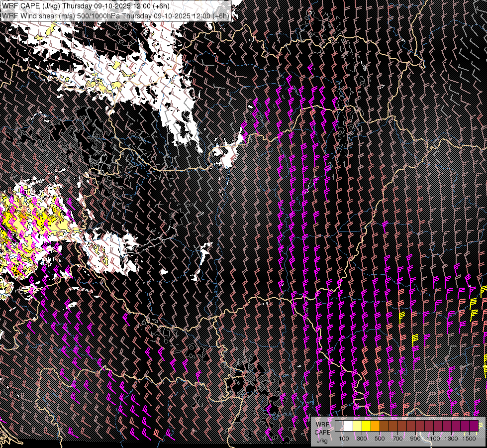Click the 700 legend value label
Viewport: 487px width, 448px height.
tap(397, 439)
